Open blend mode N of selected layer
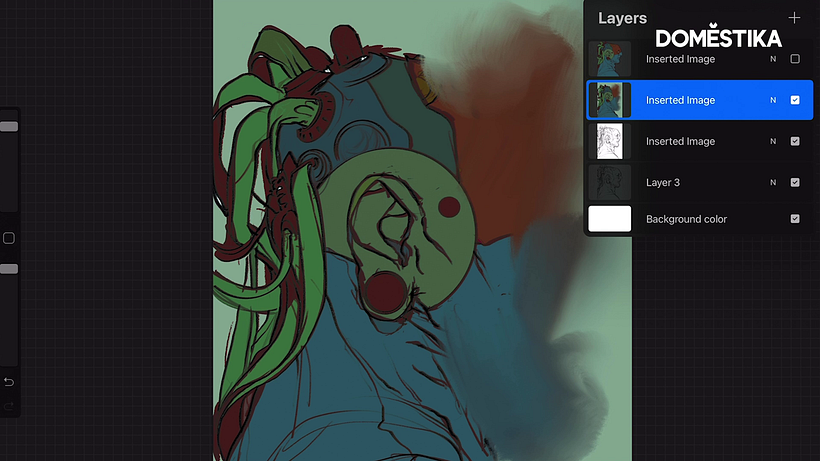The width and height of the screenshot is (820, 461). tap(773, 100)
